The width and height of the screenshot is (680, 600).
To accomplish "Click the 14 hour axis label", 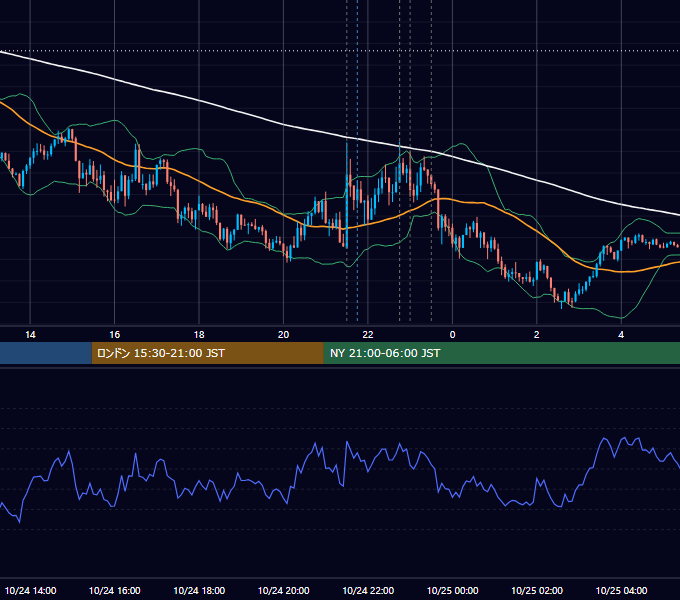I will tap(30, 335).
